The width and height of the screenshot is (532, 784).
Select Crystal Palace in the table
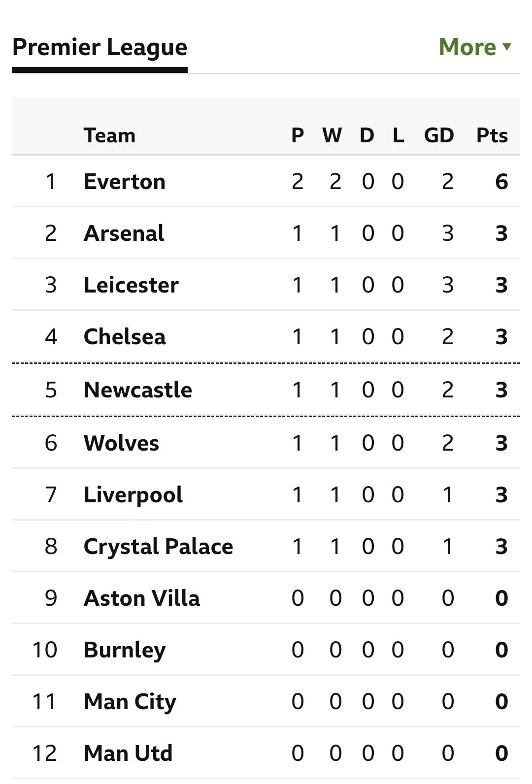(x=158, y=547)
